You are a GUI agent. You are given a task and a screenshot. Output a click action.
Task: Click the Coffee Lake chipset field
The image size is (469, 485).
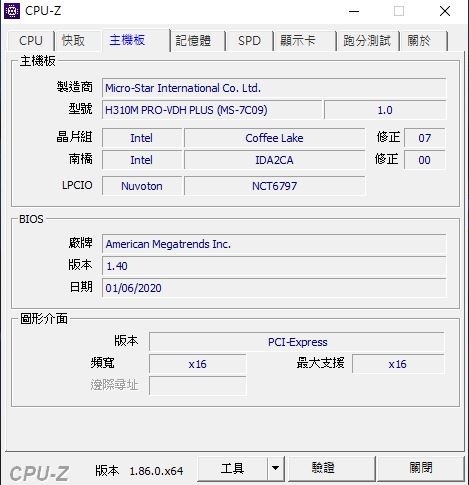coord(274,138)
